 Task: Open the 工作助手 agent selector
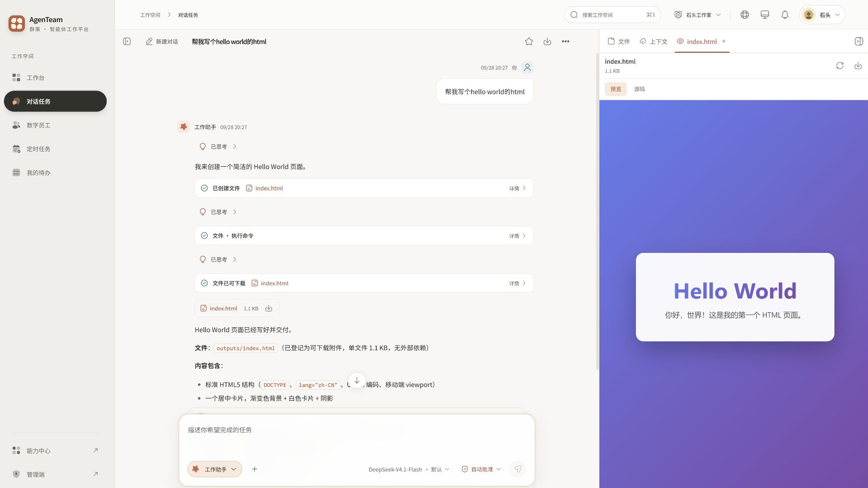pos(215,469)
